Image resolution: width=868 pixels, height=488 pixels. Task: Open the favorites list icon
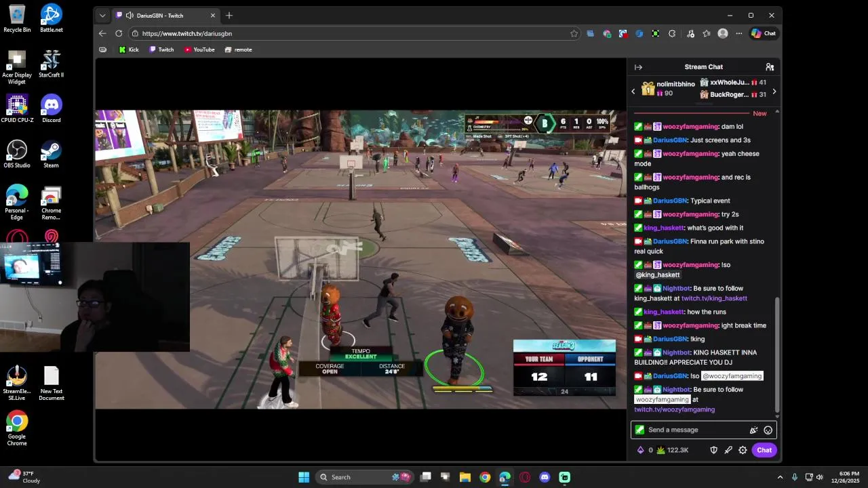click(x=707, y=33)
